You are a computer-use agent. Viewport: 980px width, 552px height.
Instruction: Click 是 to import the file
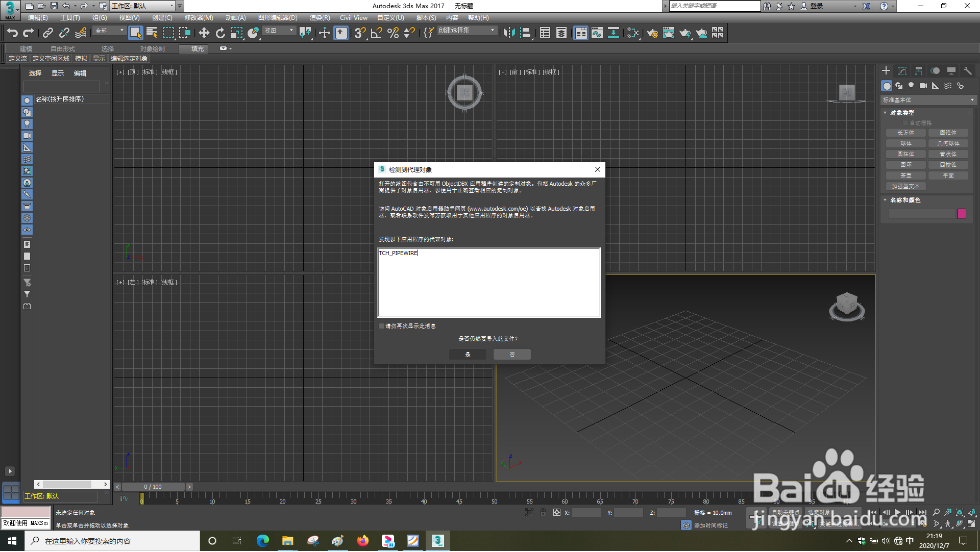click(x=468, y=355)
